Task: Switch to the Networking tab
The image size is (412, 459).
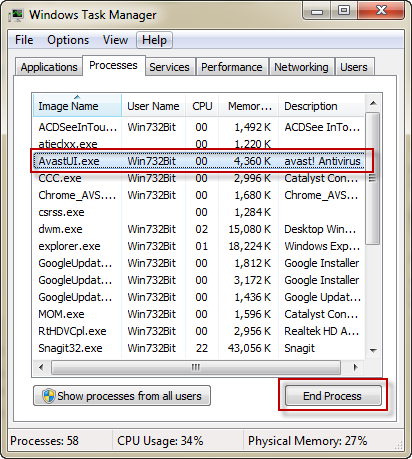Action: (x=301, y=67)
